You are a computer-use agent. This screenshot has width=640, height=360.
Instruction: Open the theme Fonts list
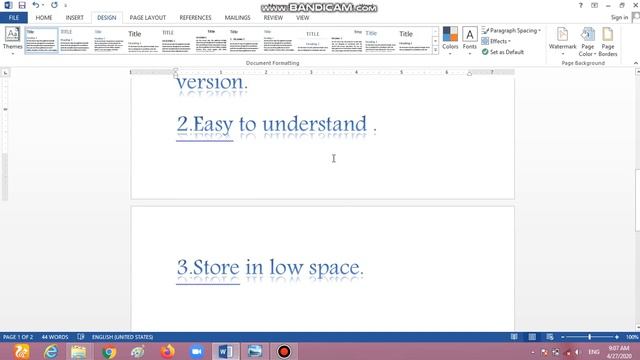470,40
